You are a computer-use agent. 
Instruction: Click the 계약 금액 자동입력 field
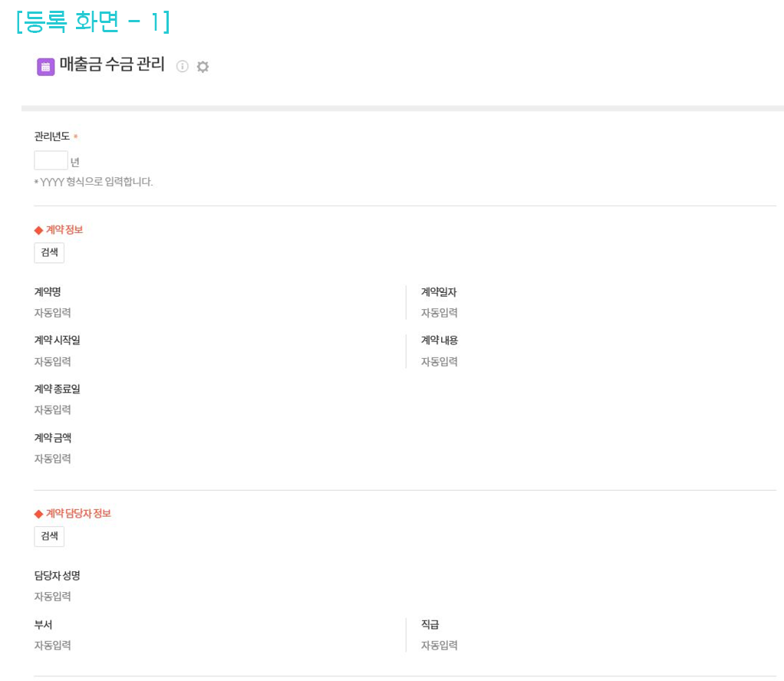[53, 459]
